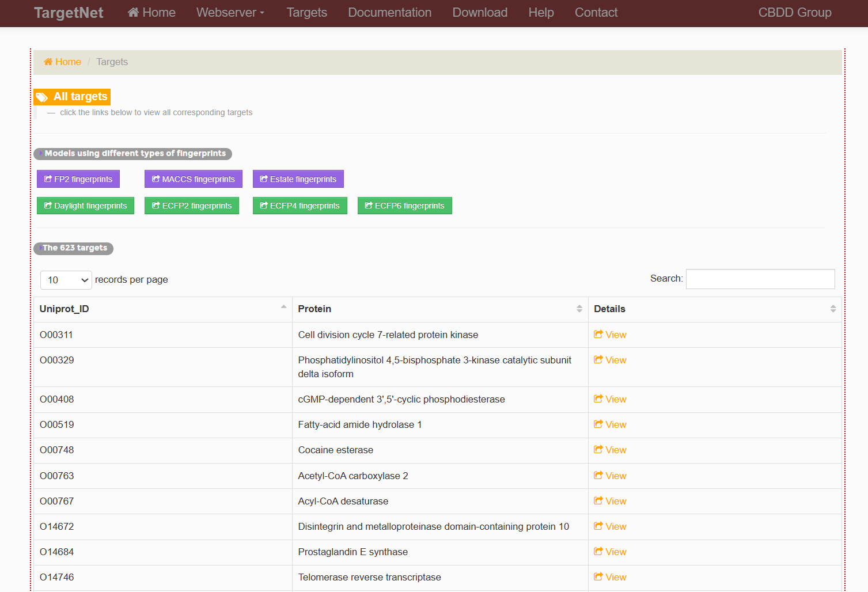Open the Home menu item in navbar

(x=151, y=13)
